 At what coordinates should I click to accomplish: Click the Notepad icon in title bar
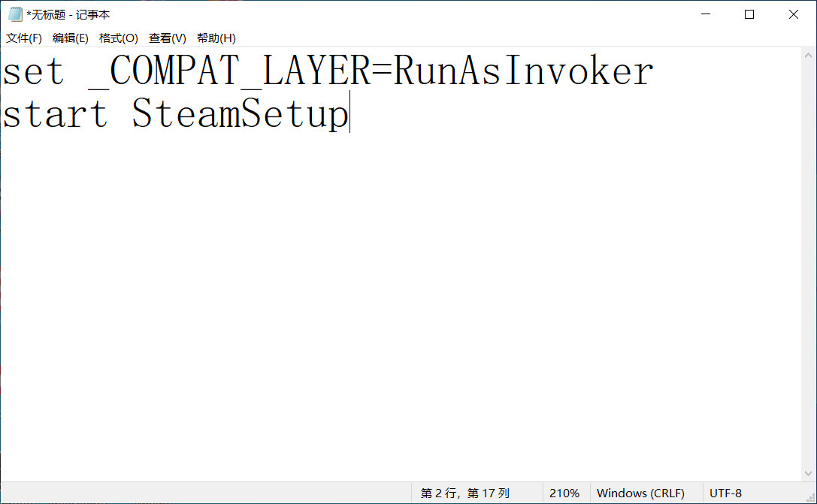pyautogui.click(x=16, y=14)
